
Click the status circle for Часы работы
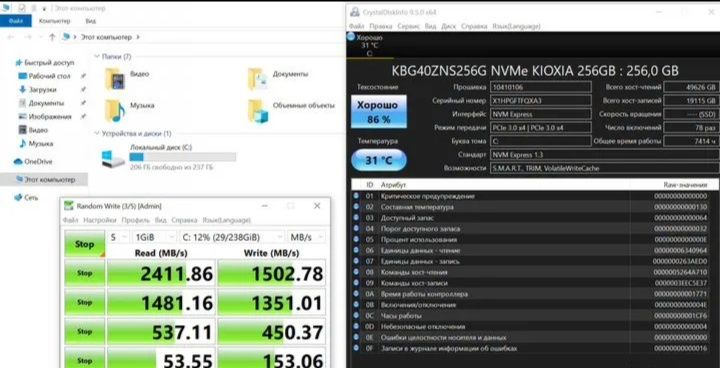356,316
